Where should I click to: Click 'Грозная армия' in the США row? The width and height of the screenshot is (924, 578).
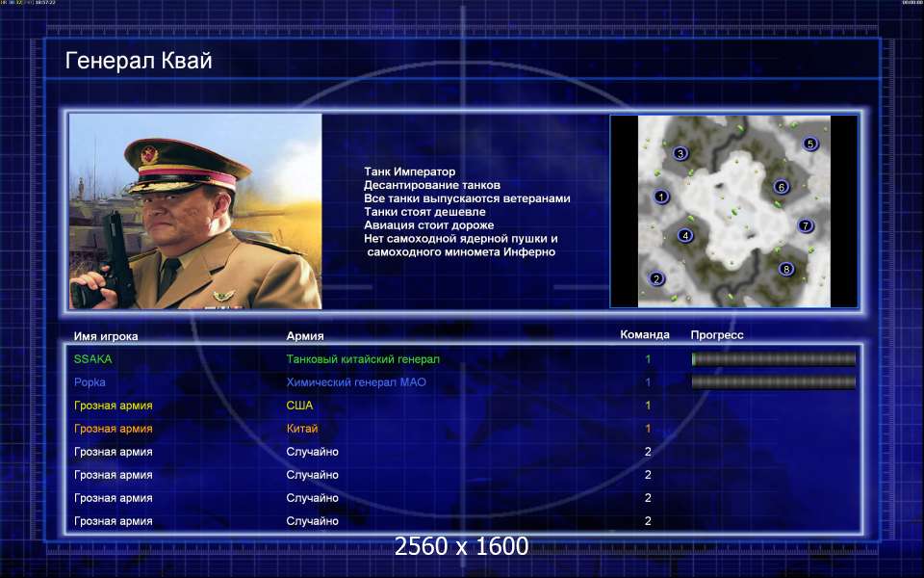tap(114, 406)
